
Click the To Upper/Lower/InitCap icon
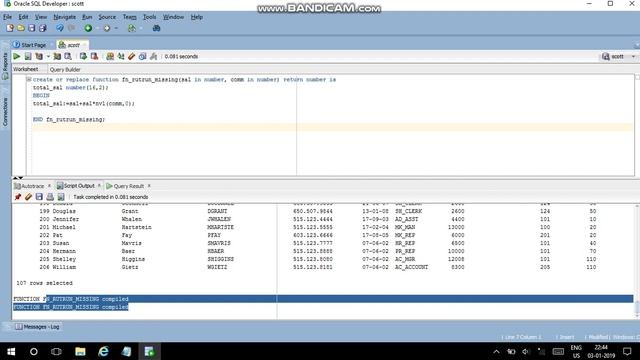121,56
